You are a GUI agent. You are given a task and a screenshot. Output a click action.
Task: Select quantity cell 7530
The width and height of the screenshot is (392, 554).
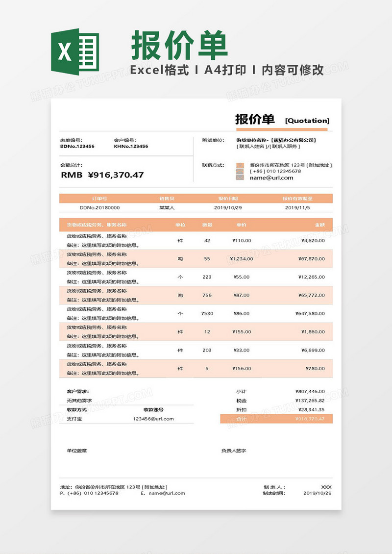[207, 314]
